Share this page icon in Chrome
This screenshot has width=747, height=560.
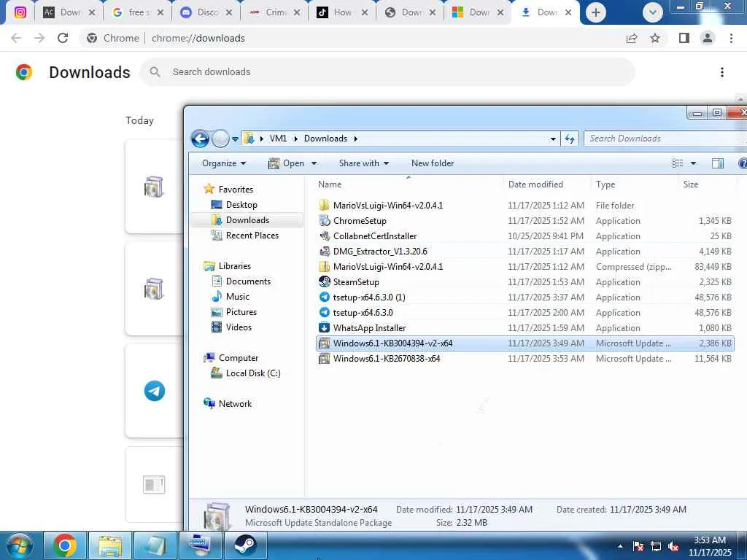tap(632, 38)
